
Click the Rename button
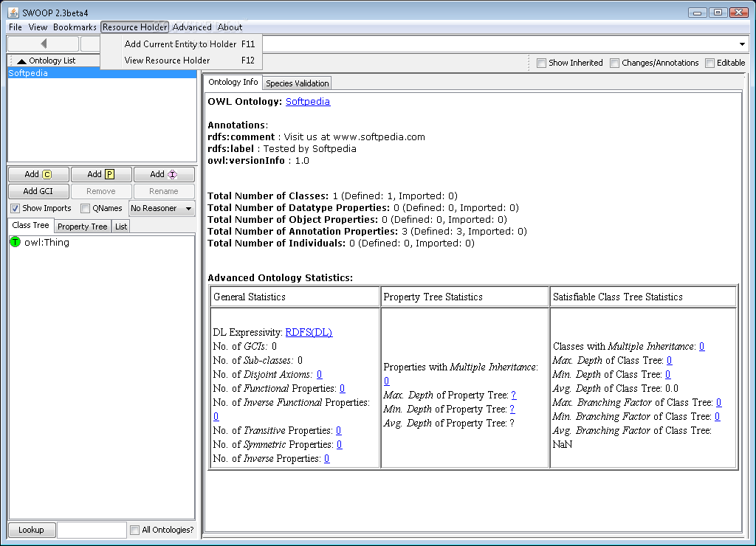pyautogui.click(x=164, y=191)
